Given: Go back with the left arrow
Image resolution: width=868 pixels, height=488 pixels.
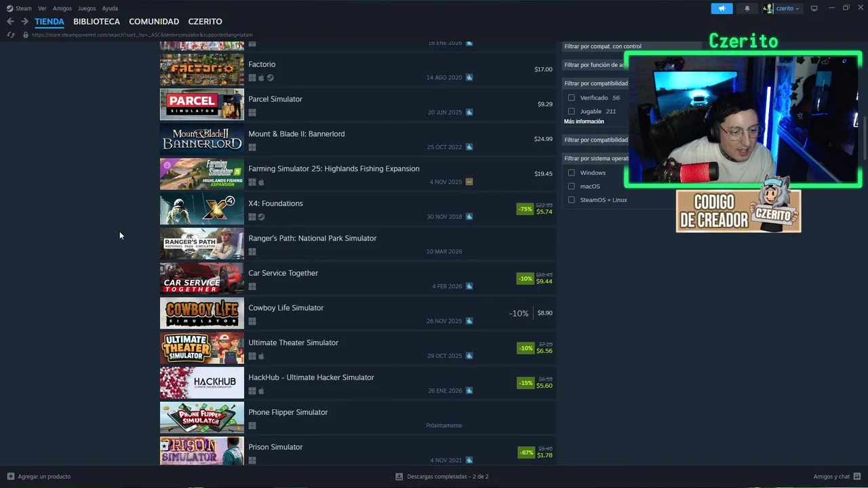Looking at the screenshot, I should click(10, 22).
